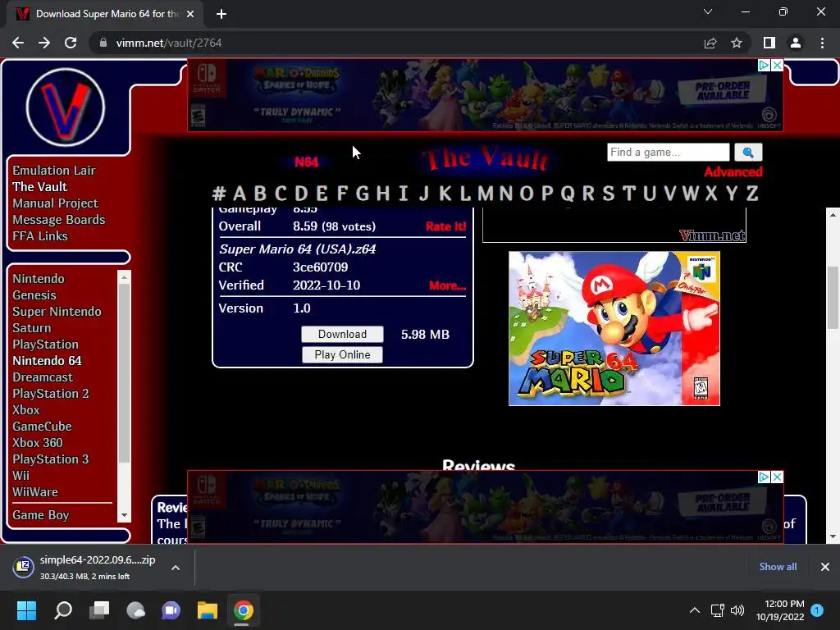The width and height of the screenshot is (840, 630).
Task: Open File Explorer from the taskbar
Action: pyautogui.click(x=208, y=610)
